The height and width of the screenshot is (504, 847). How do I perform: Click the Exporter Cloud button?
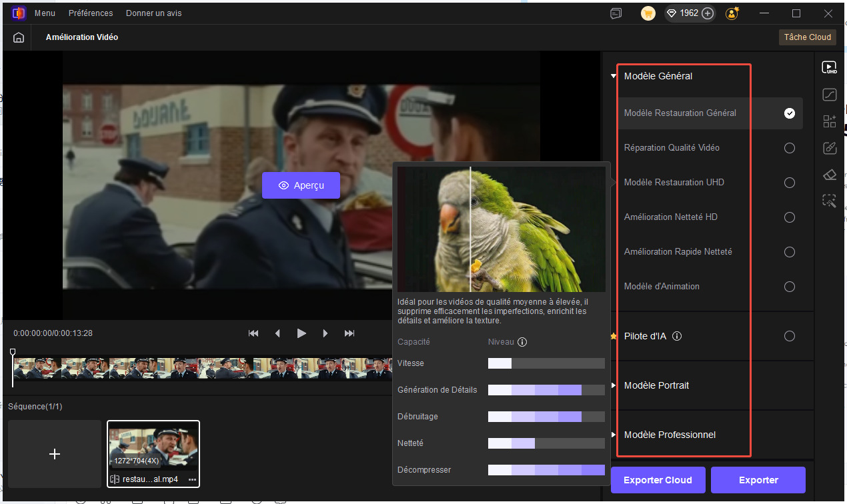coord(658,480)
